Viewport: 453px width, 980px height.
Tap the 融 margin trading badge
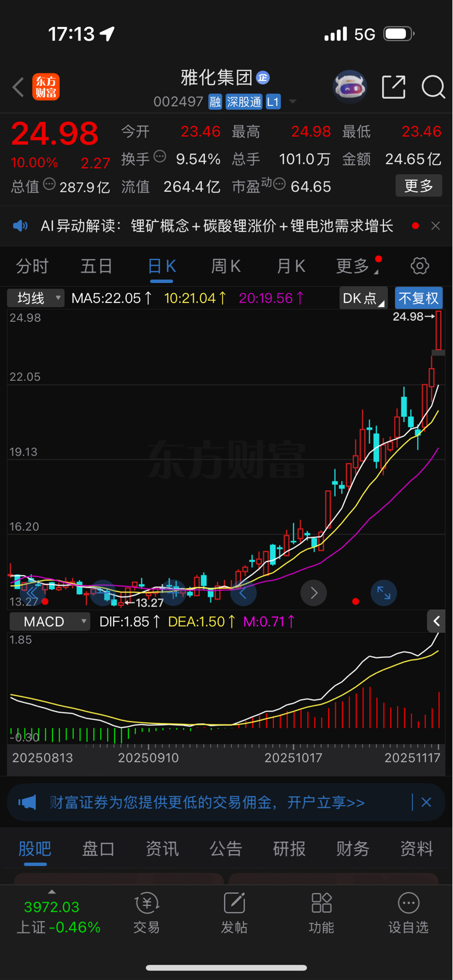215,102
